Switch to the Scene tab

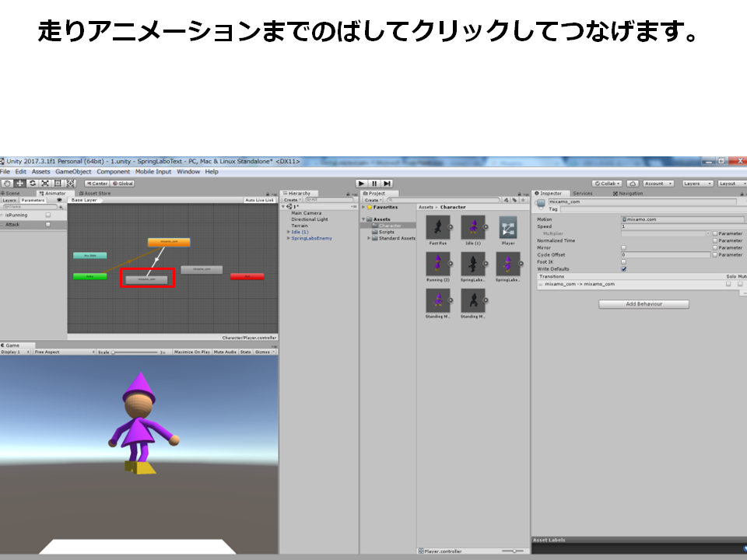pyautogui.click(x=12, y=194)
